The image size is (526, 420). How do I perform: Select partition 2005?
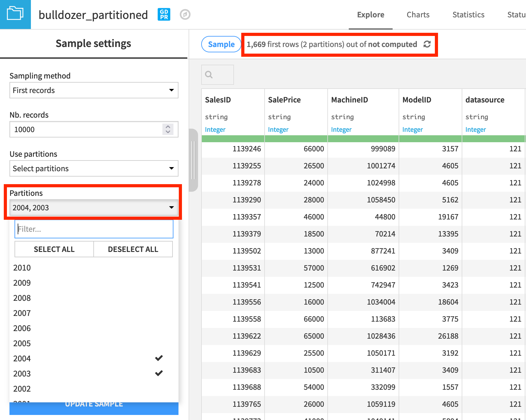[x=94, y=343]
